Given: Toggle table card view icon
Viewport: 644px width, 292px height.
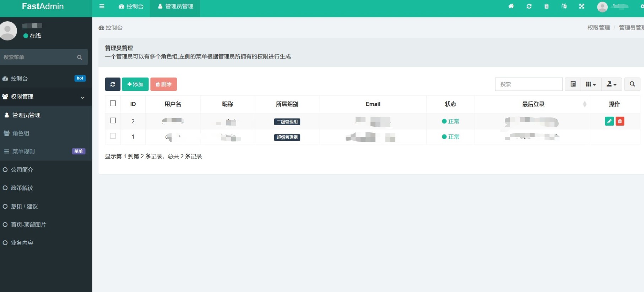Looking at the screenshot, I should pos(573,84).
